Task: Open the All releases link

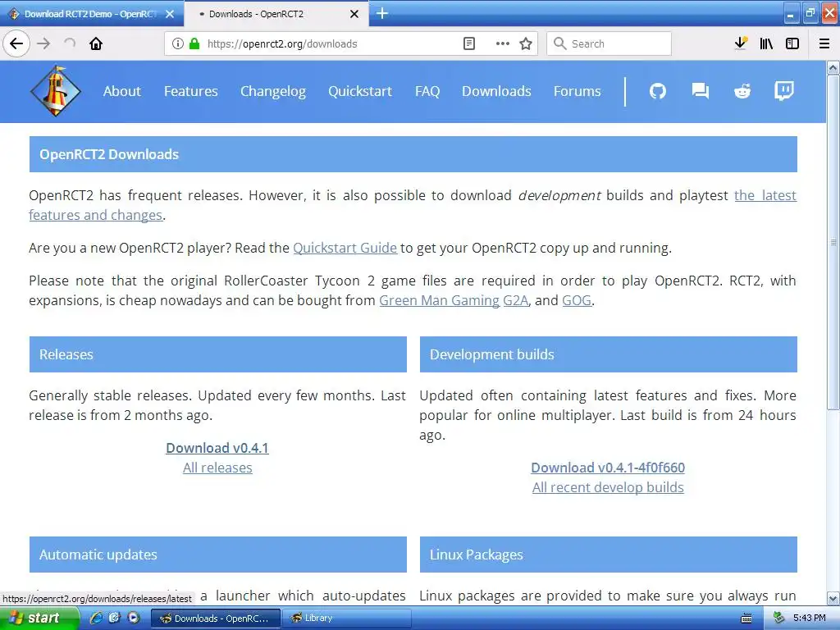Action: [217, 468]
